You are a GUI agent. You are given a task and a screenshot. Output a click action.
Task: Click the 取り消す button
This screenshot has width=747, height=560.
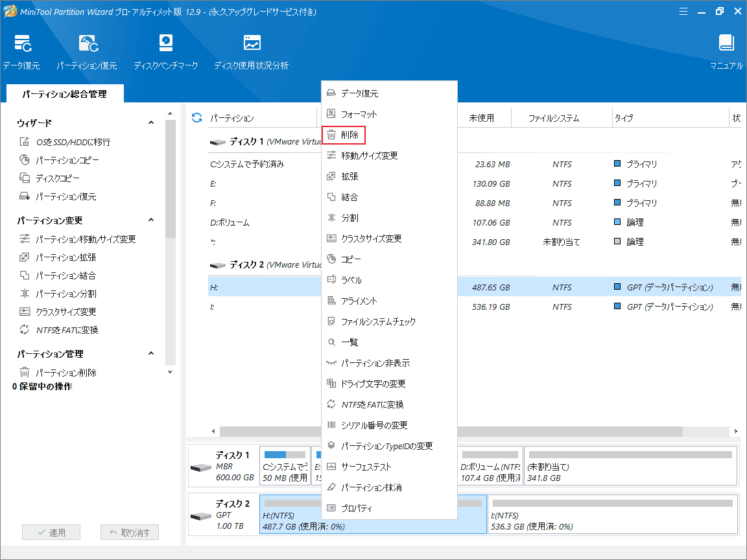click(x=130, y=532)
